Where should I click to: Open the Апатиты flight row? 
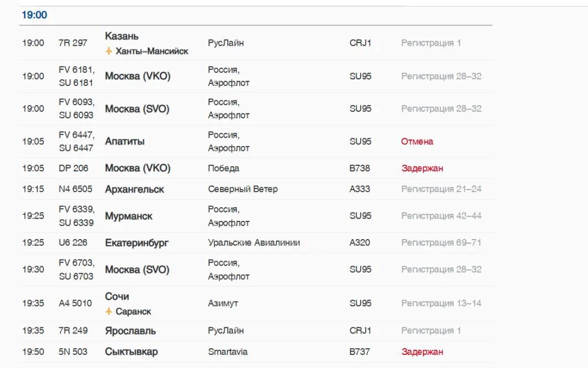[256, 142]
